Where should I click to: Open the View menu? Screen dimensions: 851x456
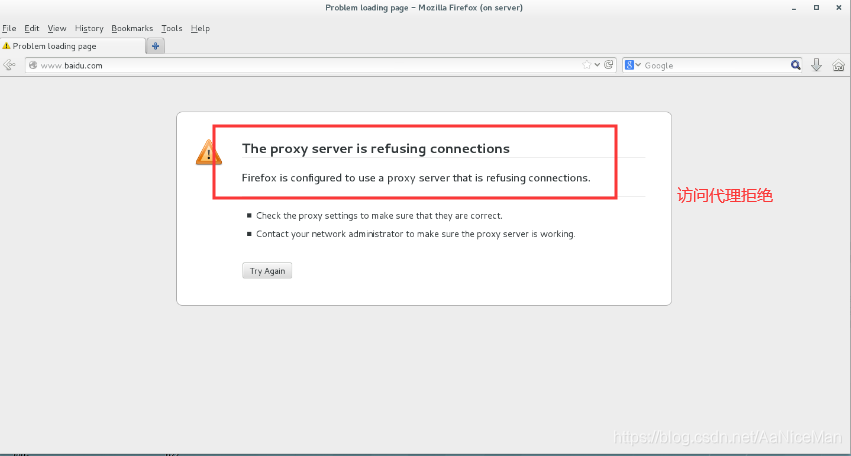(x=56, y=28)
